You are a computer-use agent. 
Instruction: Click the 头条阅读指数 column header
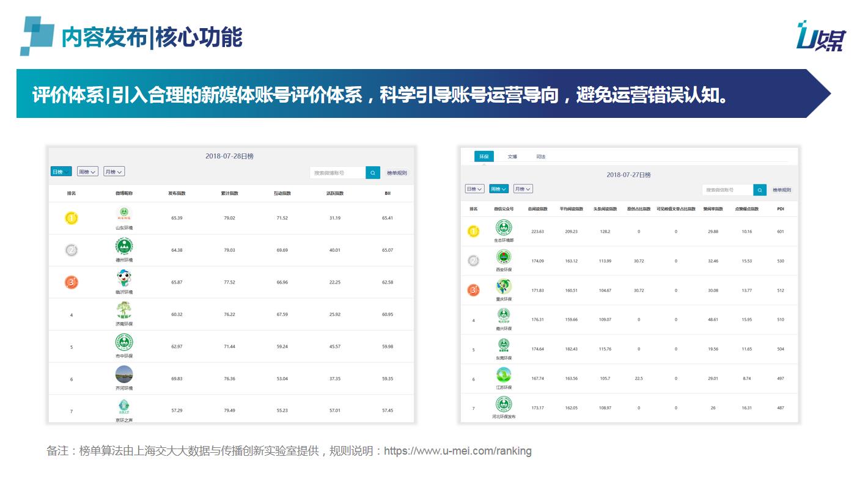[605, 208]
